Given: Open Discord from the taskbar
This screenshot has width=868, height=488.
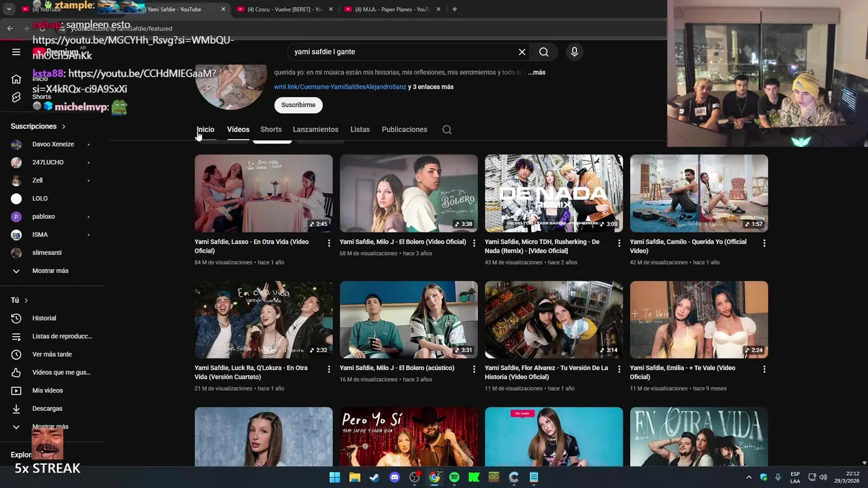Looking at the screenshot, I should click(x=395, y=477).
